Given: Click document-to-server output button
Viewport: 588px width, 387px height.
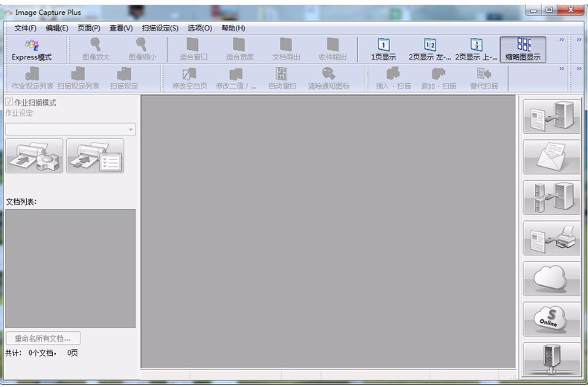Looking at the screenshot, I should pyautogui.click(x=552, y=116).
